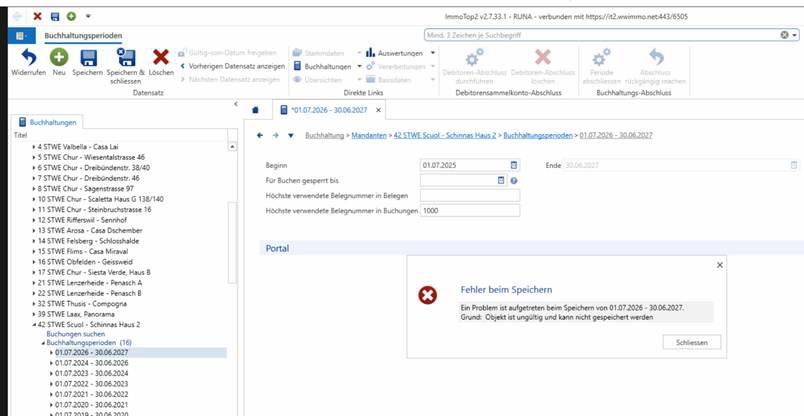Collapse 42 STWE Scuol - Schinnas Haus 2
Viewport: 804px width, 416px height.
(34, 325)
